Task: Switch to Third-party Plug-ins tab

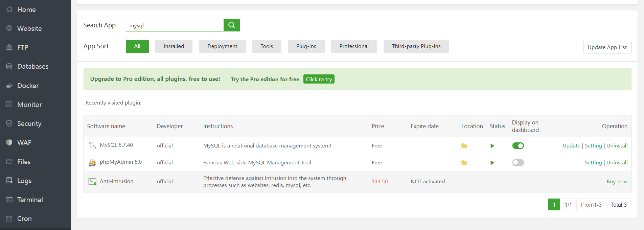Action: [416, 46]
